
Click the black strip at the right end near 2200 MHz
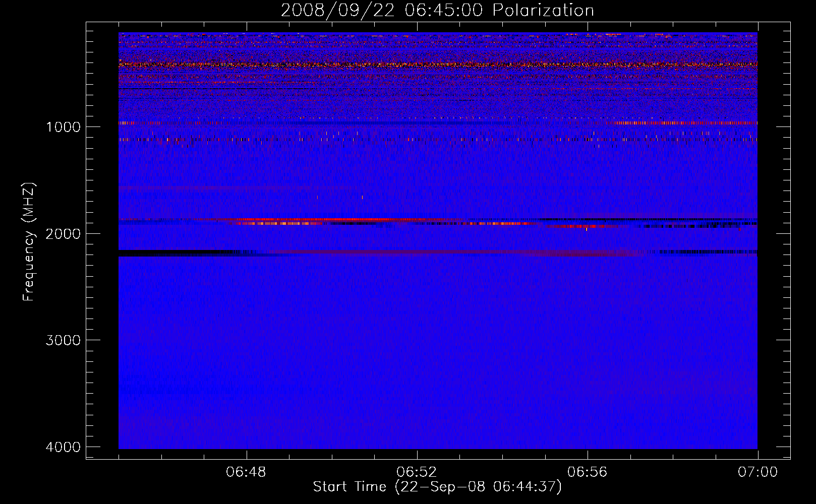tap(706, 251)
